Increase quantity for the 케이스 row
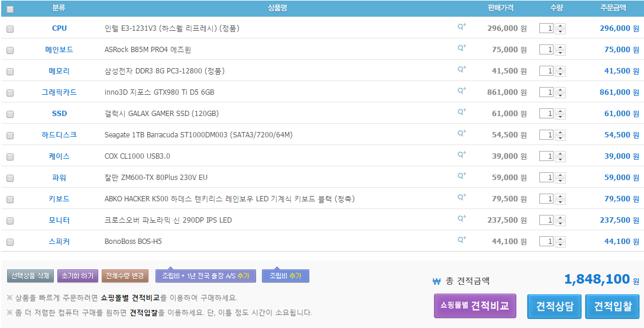Image resolution: width=644 pixels, height=328 pixels. pyautogui.click(x=560, y=154)
